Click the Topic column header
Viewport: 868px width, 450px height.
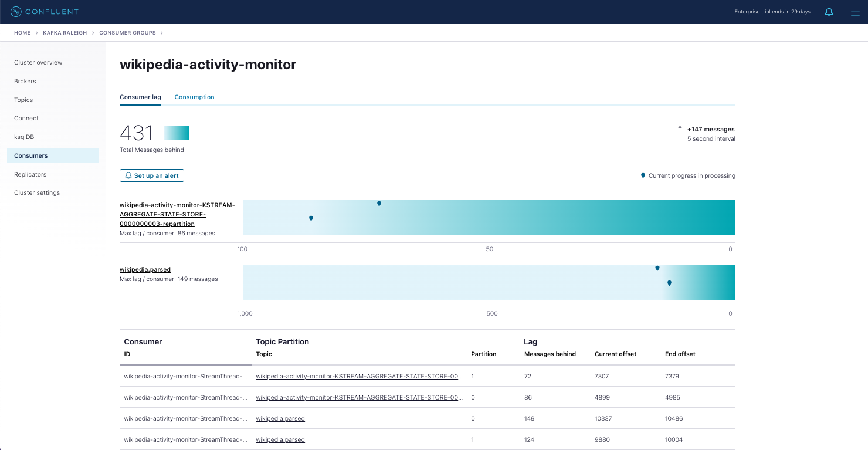264,354
